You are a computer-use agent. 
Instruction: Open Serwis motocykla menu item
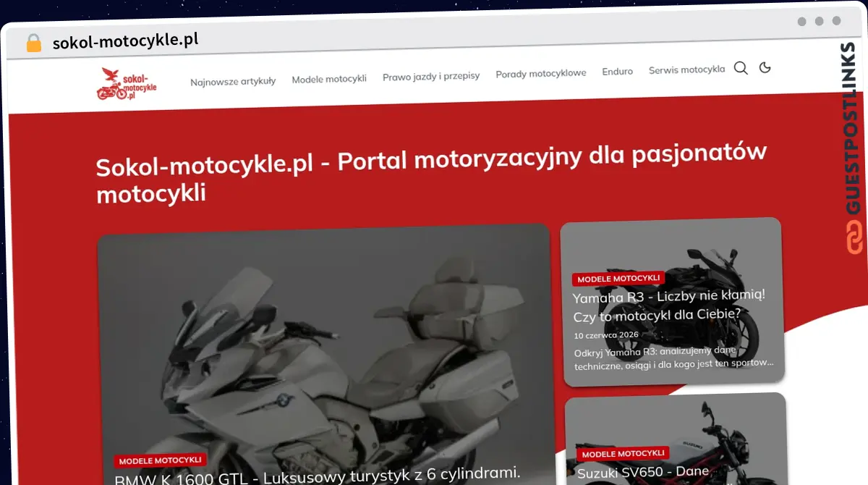pos(686,69)
